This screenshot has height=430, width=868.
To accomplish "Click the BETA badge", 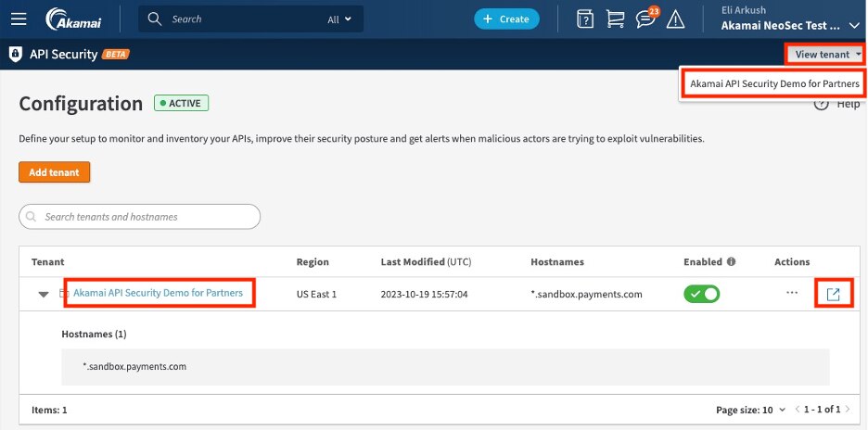I will pyautogui.click(x=116, y=55).
